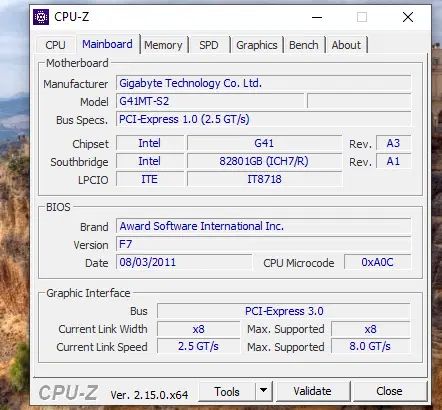Click the empty field beside the Model value
The width and height of the screenshot is (442, 410).
tap(359, 101)
